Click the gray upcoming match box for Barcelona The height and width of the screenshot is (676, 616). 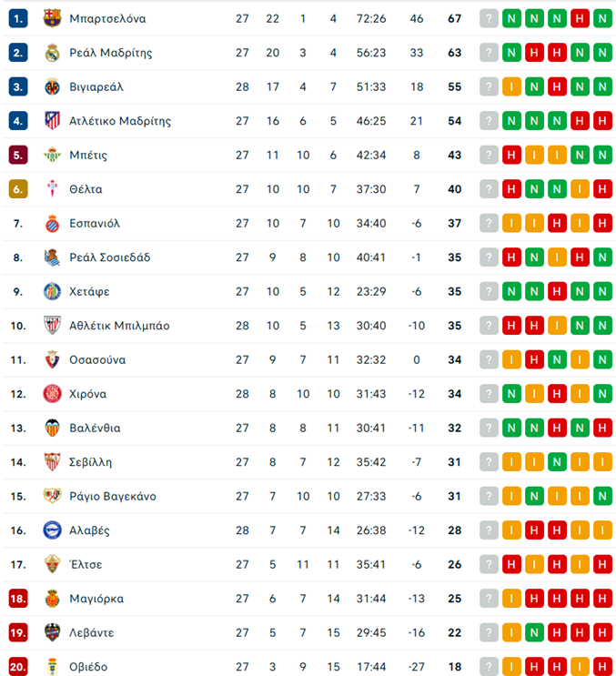490,18
